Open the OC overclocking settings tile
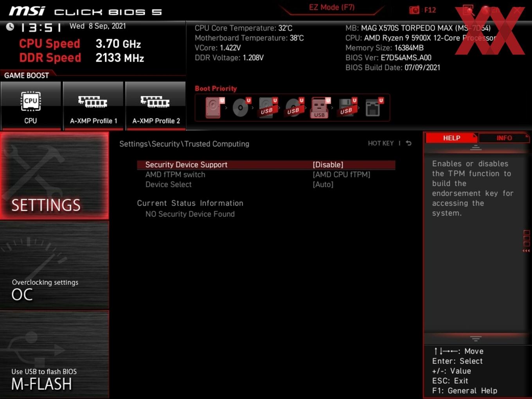 click(x=54, y=265)
